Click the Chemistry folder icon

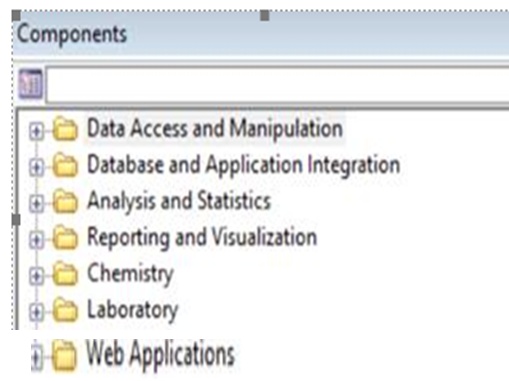65,274
